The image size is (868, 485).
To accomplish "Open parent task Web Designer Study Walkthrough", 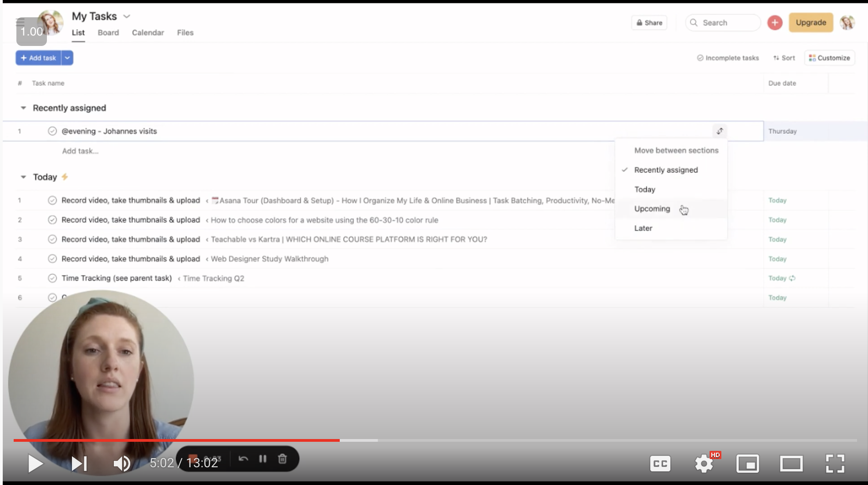I will pyautogui.click(x=269, y=259).
